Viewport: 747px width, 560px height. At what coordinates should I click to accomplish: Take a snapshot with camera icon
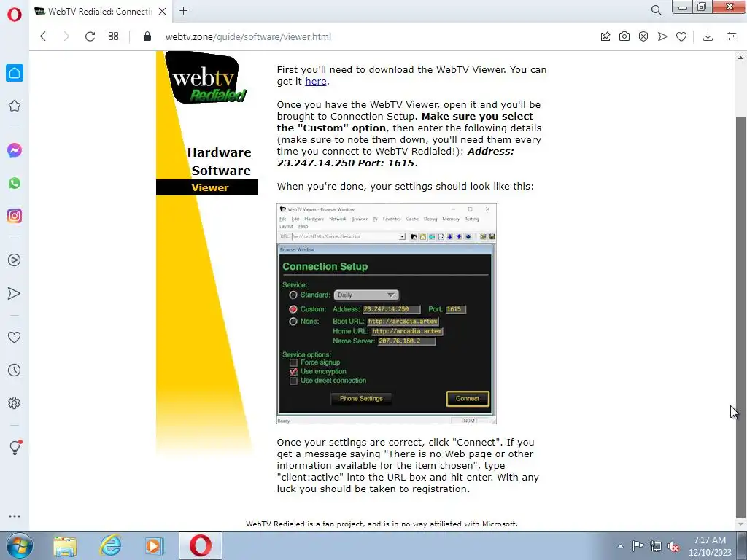tap(624, 36)
